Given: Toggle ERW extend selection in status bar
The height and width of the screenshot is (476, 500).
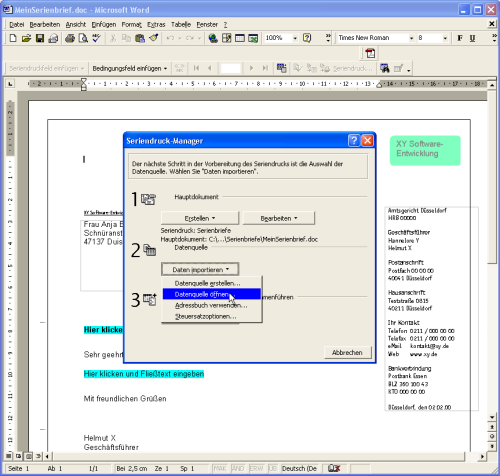Looking at the screenshot, I should pyautogui.click(x=256, y=468).
